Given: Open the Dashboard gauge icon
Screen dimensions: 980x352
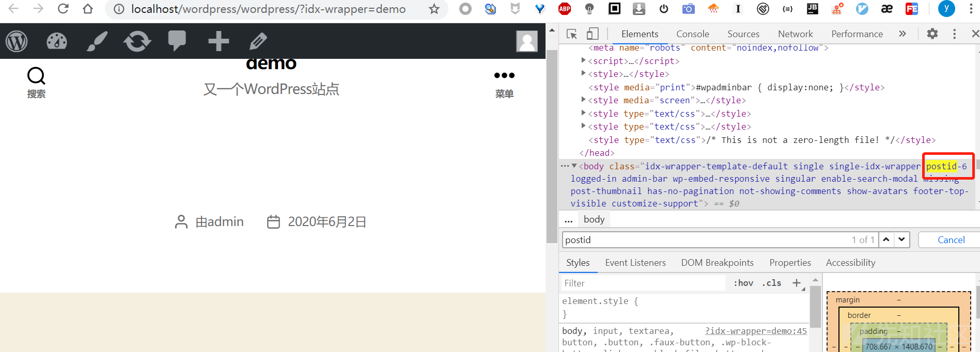Looking at the screenshot, I should pos(57,41).
